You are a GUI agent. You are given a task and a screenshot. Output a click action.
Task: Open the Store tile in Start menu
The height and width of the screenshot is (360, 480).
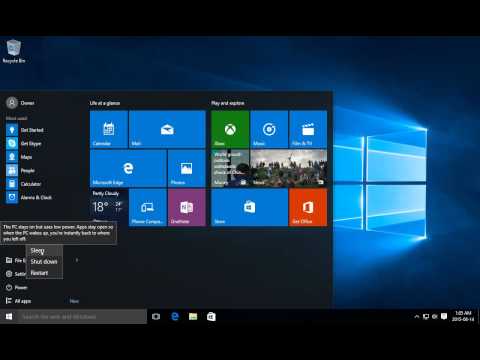250,207
